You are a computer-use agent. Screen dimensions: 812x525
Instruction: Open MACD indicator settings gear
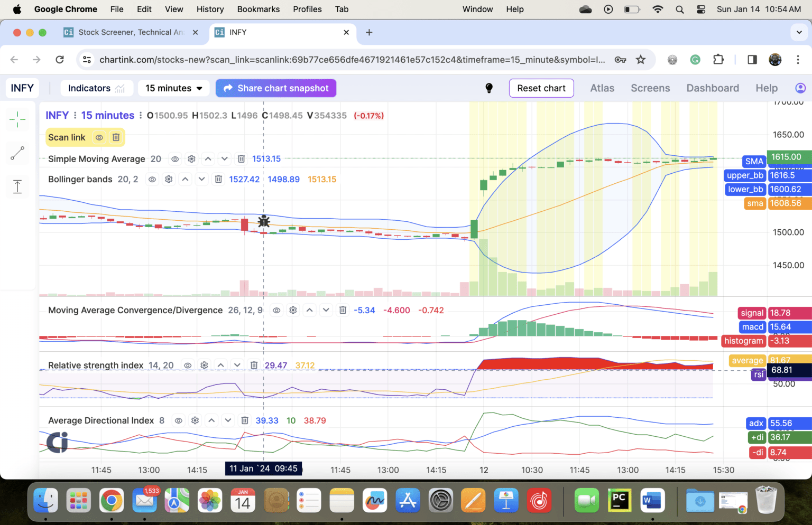(x=293, y=310)
